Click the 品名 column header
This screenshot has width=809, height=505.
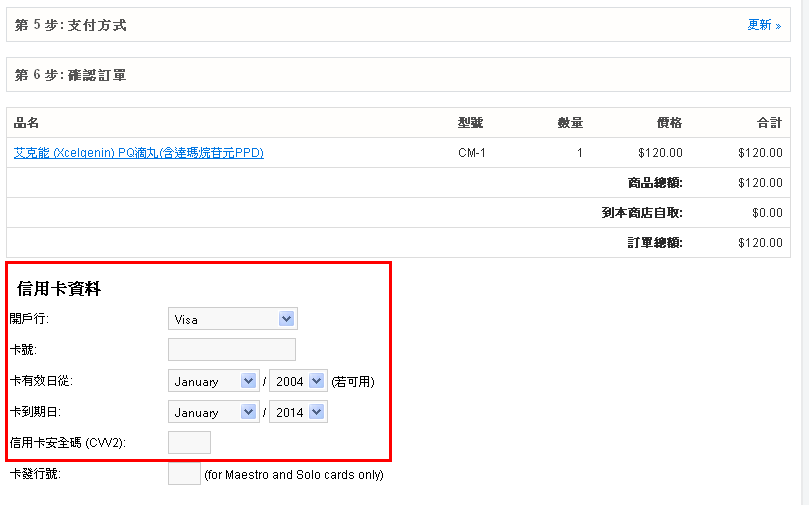(26, 123)
